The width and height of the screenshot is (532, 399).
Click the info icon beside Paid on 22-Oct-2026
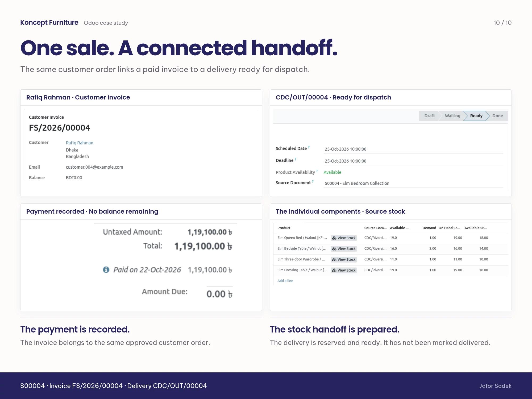(106, 270)
